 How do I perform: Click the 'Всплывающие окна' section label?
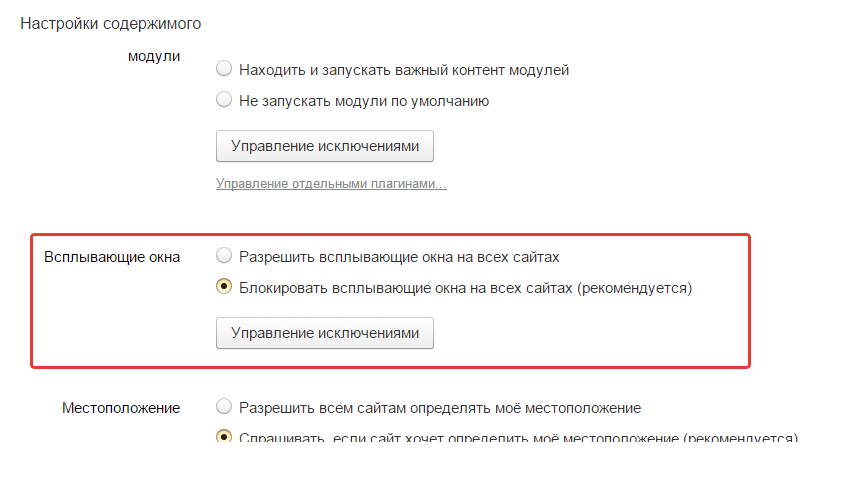click(112, 257)
